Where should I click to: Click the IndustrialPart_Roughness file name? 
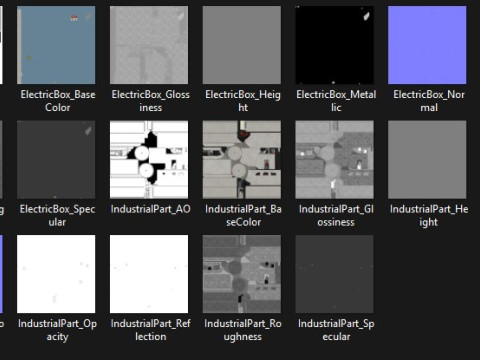click(x=243, y=330)
